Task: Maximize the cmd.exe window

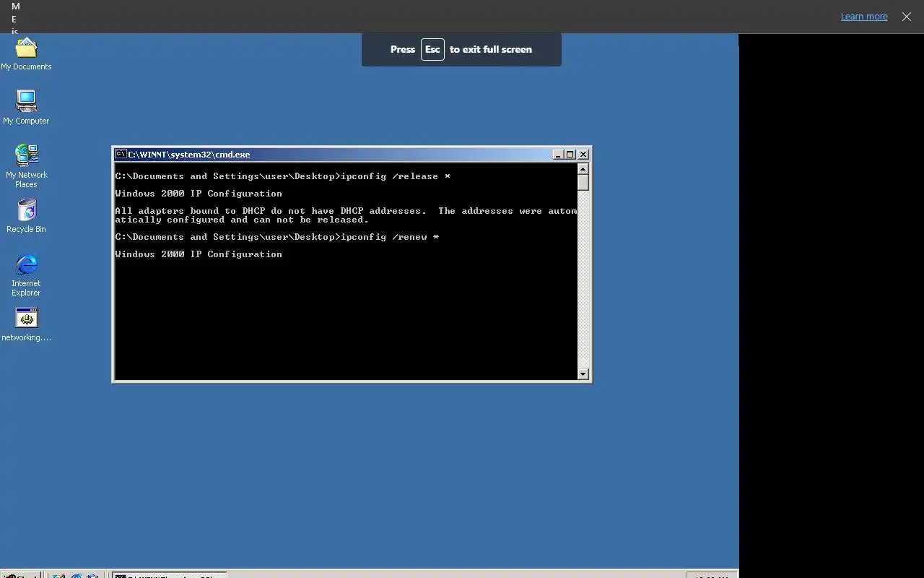Action: coord(570,155)
